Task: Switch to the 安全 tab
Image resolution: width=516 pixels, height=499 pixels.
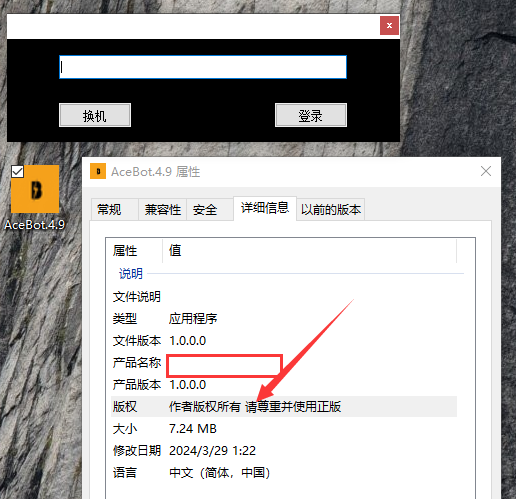Action: pos(210,210)
